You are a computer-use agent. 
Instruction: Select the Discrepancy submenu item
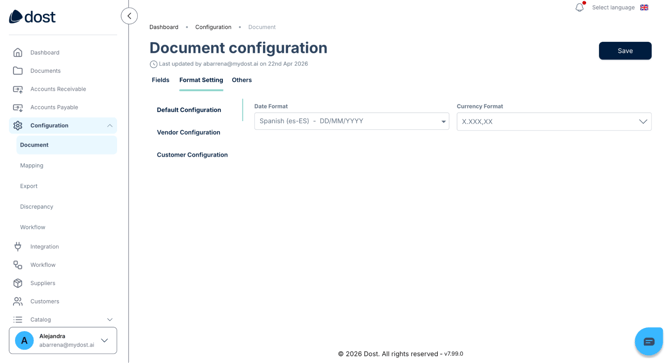[x=36, y=207]
